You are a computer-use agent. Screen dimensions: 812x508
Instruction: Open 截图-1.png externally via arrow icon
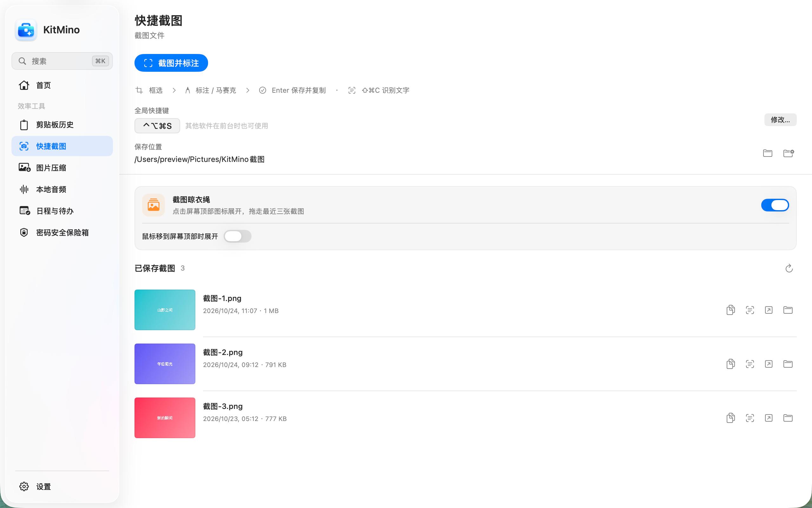point(769,310)
